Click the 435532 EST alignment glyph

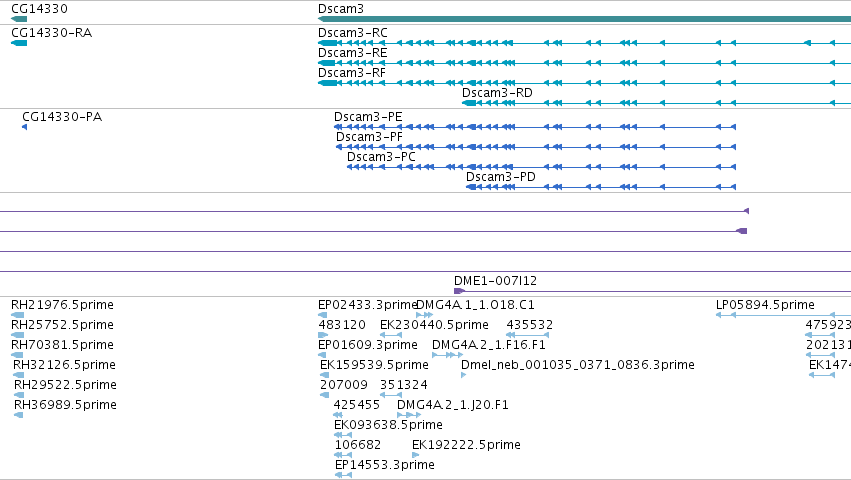pyautogui.click(x=528, y=335)
